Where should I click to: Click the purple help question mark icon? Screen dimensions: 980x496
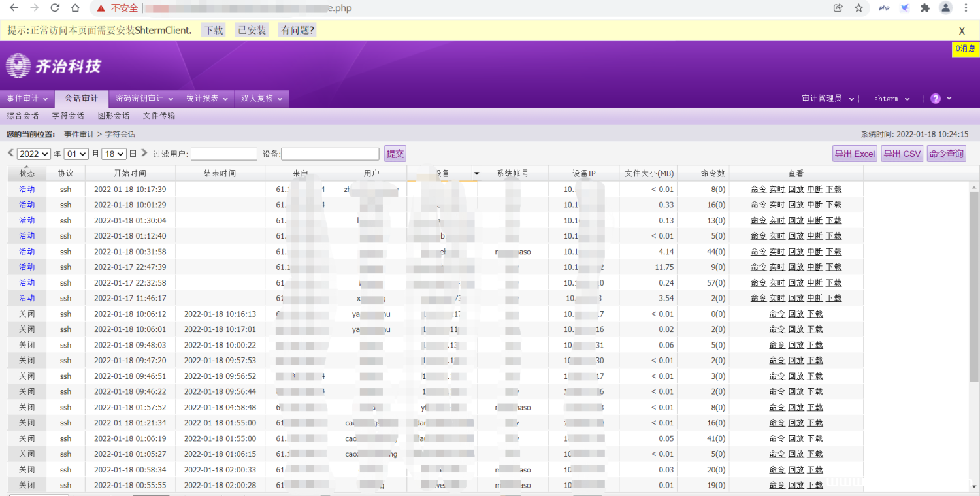coord(935,99)
